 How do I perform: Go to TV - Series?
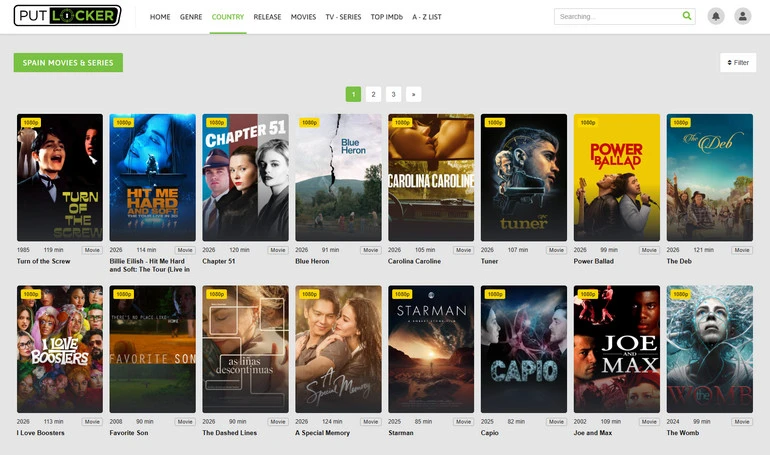pos(343,17)
